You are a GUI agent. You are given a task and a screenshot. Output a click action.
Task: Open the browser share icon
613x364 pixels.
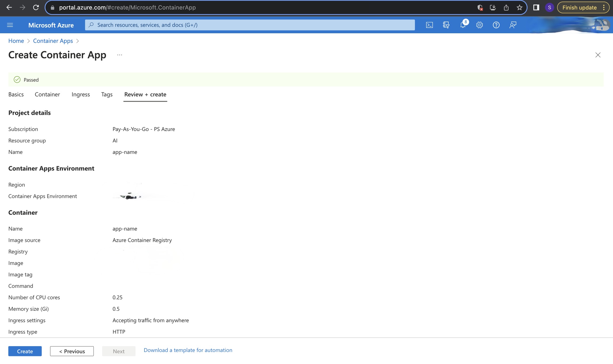click(506, 7)
